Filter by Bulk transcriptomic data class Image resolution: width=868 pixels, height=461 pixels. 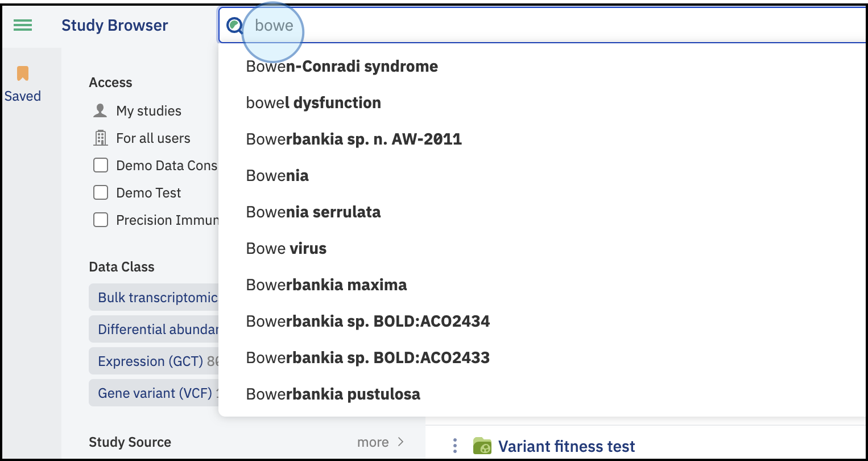click(154, 298)
